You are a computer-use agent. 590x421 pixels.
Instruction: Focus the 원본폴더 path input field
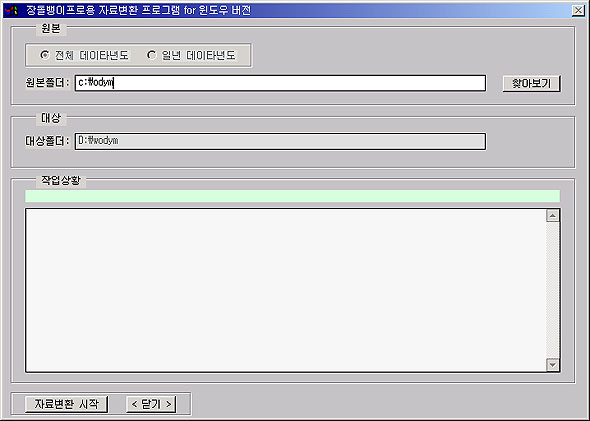click(x=280, y=83)
